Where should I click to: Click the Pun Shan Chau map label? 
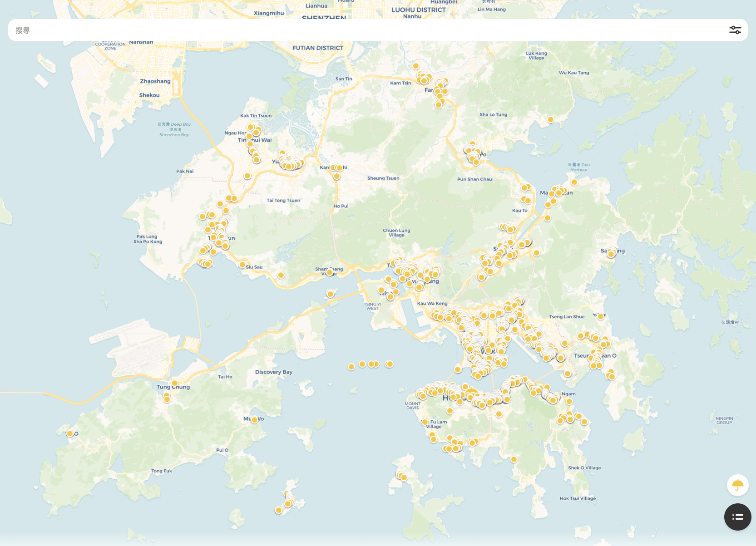pyautogui.click(x=474, y=179)
